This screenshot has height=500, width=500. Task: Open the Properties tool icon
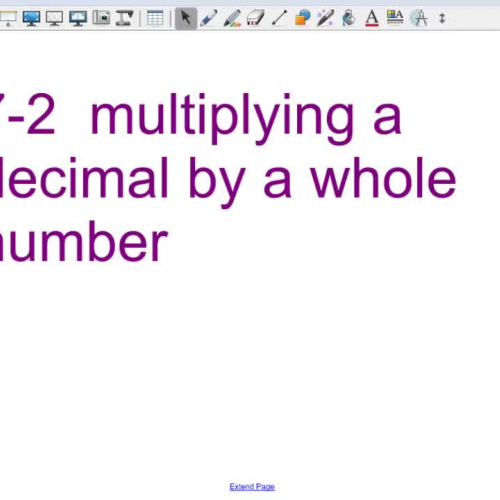pyautogui.click(x=395, y=17)
